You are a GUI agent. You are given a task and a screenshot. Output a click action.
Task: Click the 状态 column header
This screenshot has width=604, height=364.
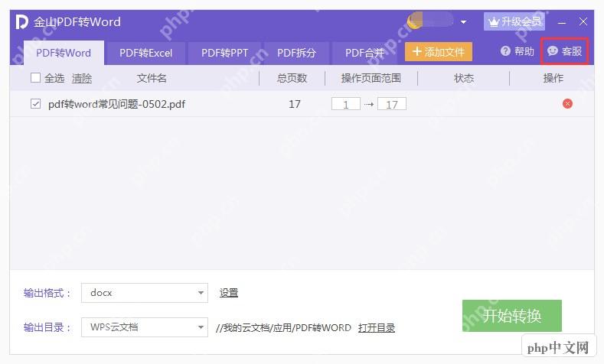(464, 78)
